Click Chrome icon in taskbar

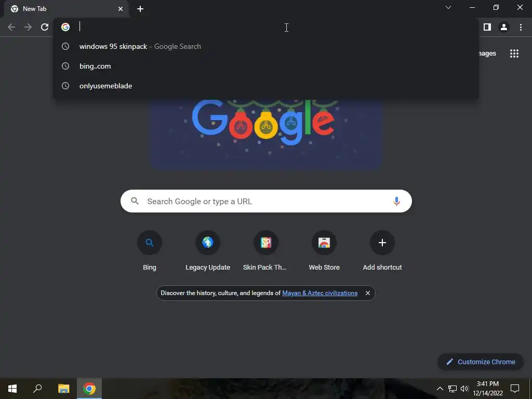89,389
